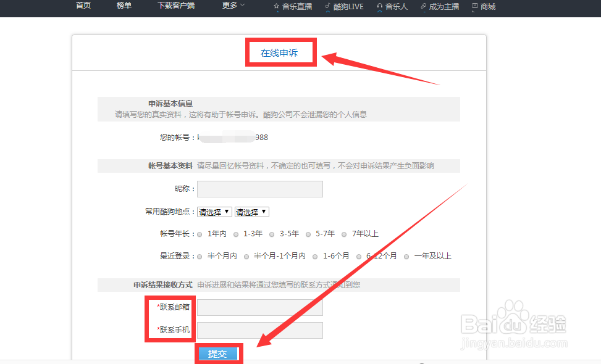Expand the 更多 navigation dropdown
This screenshot has height=364, width=601.
(233, 6)
